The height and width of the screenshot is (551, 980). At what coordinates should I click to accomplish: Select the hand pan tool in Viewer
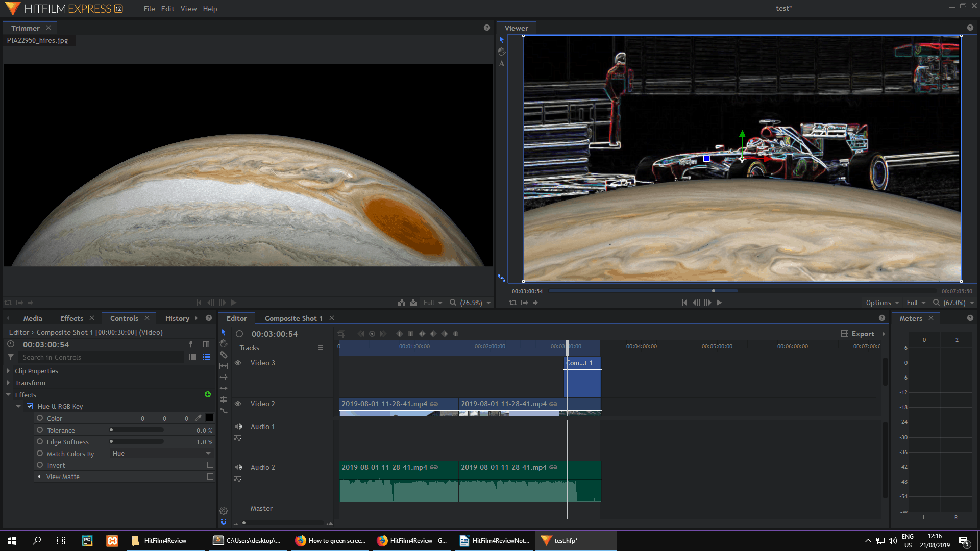pyautogui.click(x=502, y=52)
